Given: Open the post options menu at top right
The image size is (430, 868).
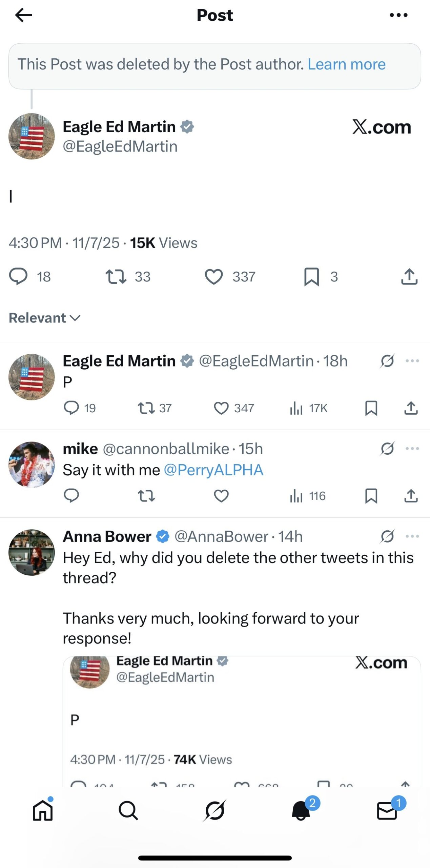Looking at the screenshot, I should coord(399,15).
